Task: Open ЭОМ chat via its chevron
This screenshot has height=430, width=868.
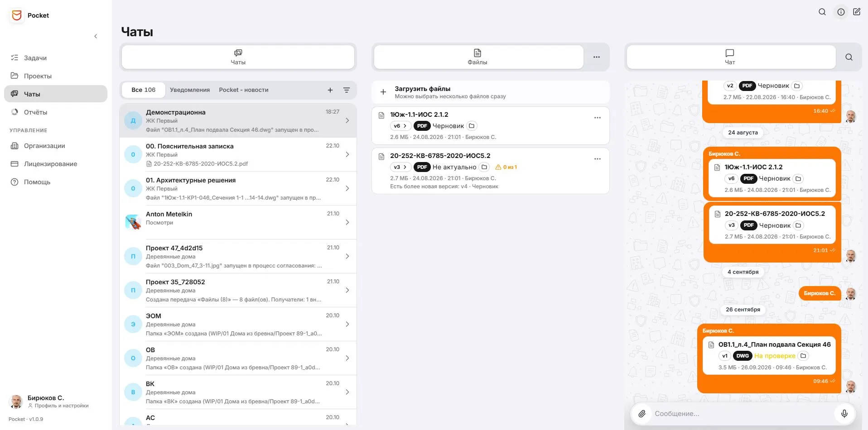Action: point(347,324)
